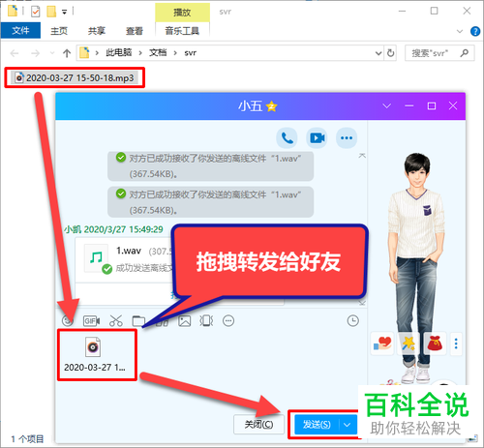The image size is (484, 448).
Task: Select the file 2020-03-27 15-50-18.mp3
Action: [x=75, y=77]
